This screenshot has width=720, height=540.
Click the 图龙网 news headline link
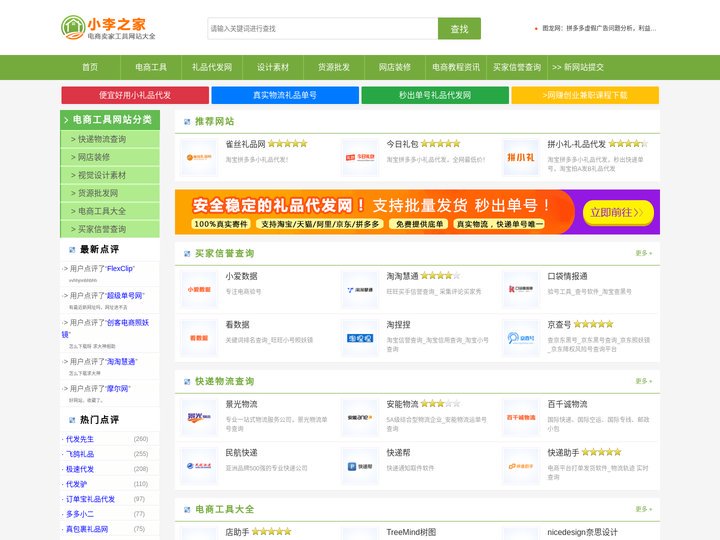pos(599,28)
